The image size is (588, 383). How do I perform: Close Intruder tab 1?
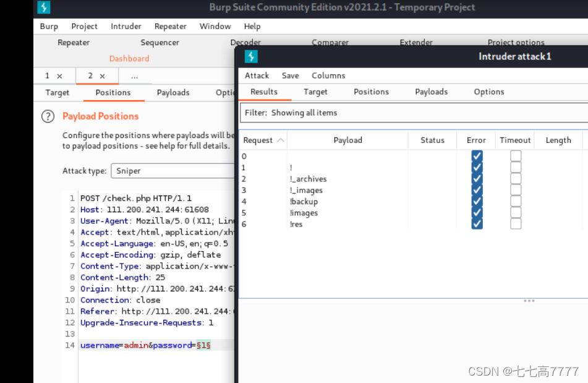[59, 76]
